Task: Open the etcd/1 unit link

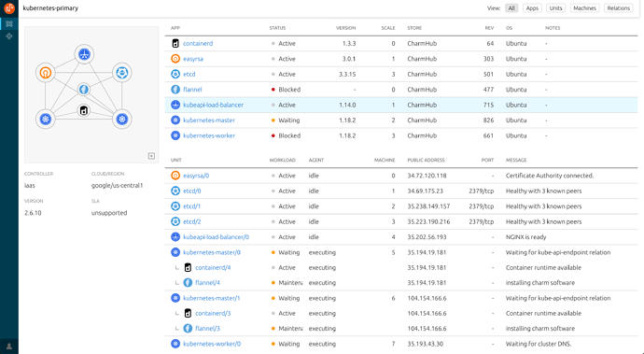Action: click(192, 206)
